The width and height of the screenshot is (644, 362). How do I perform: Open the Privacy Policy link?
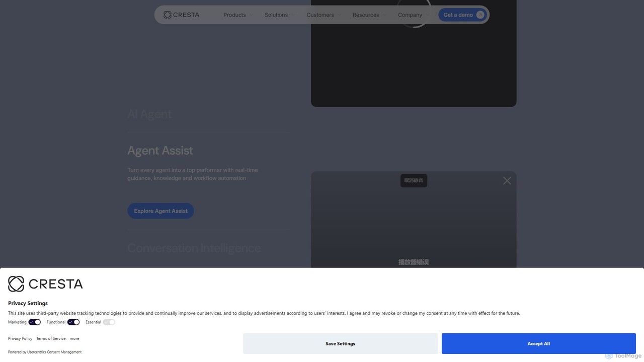coord(20,339)
